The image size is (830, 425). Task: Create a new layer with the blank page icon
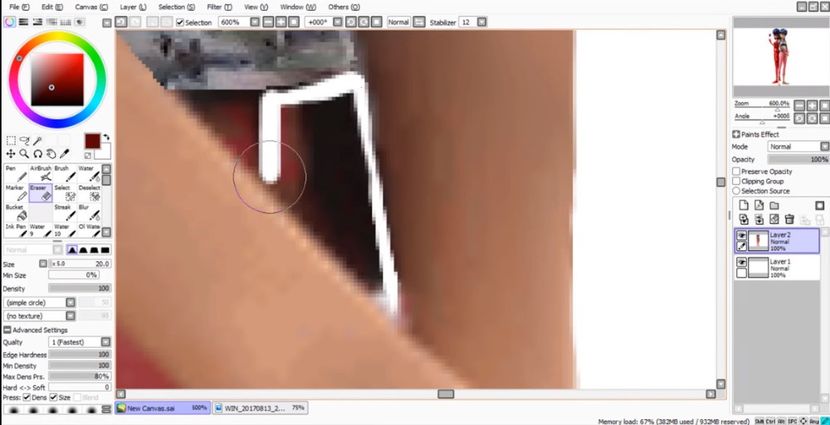pyautogui.click(x=742, y=205)
